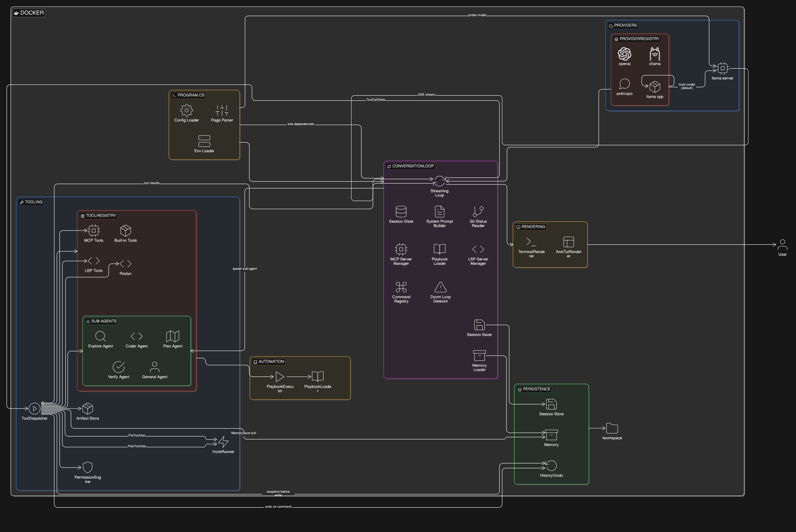Click the Flags Parser sliders icon

pos(222,110)
